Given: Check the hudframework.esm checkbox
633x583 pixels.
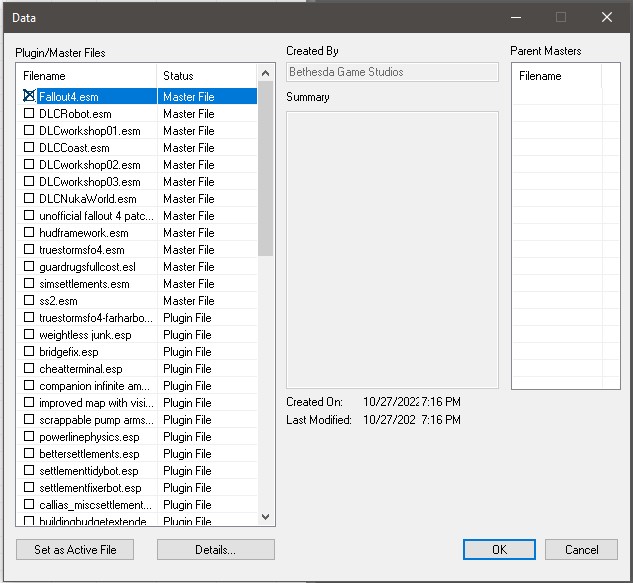Looking at the screenshot, I should tap(29, 232).
